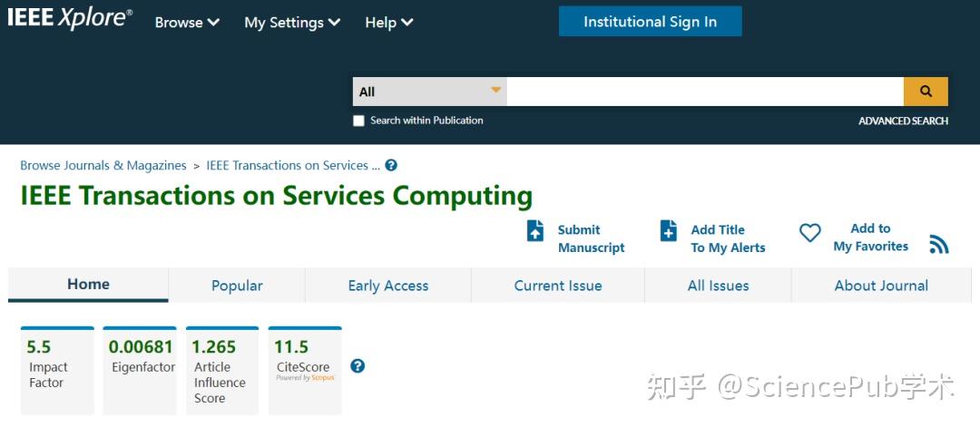Open the RSS feed icon

tap(939, 245)
